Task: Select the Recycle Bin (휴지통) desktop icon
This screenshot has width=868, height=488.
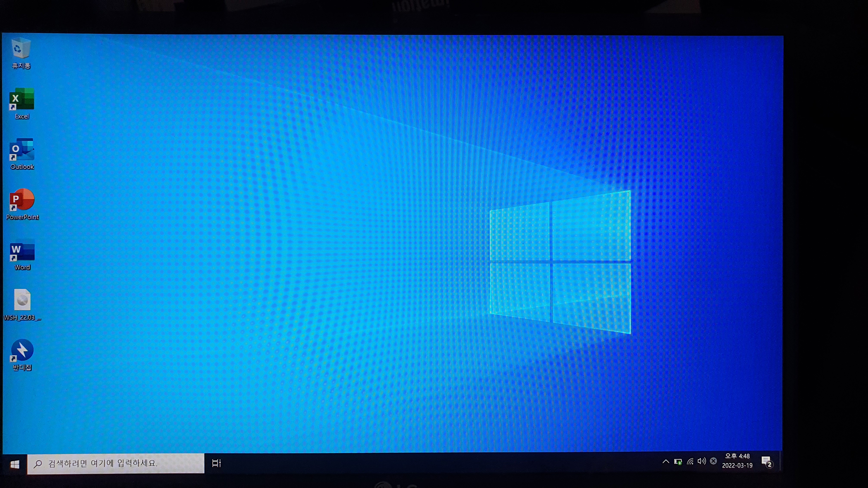Action: coord(21,54)
